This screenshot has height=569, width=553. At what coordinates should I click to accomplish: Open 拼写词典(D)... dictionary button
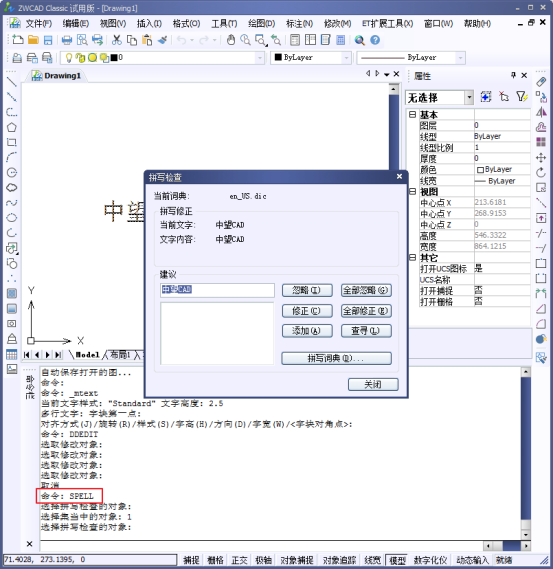click(336, 358)
